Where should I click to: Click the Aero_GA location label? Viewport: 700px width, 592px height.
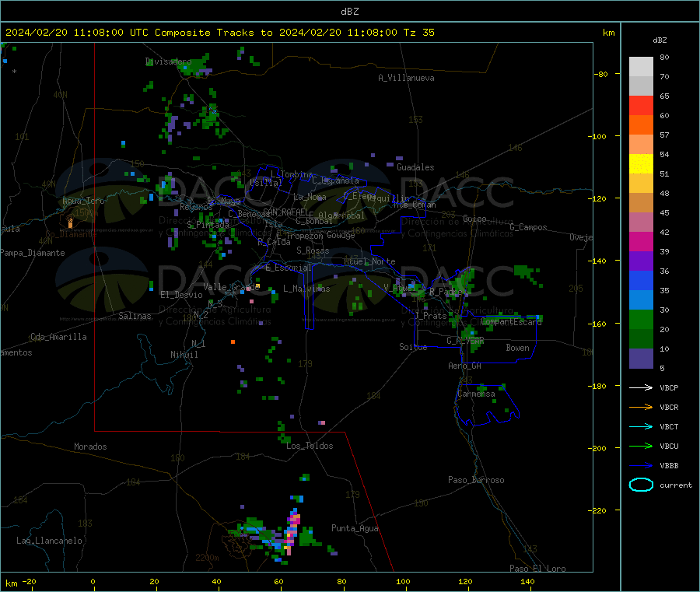pos(464,366)
